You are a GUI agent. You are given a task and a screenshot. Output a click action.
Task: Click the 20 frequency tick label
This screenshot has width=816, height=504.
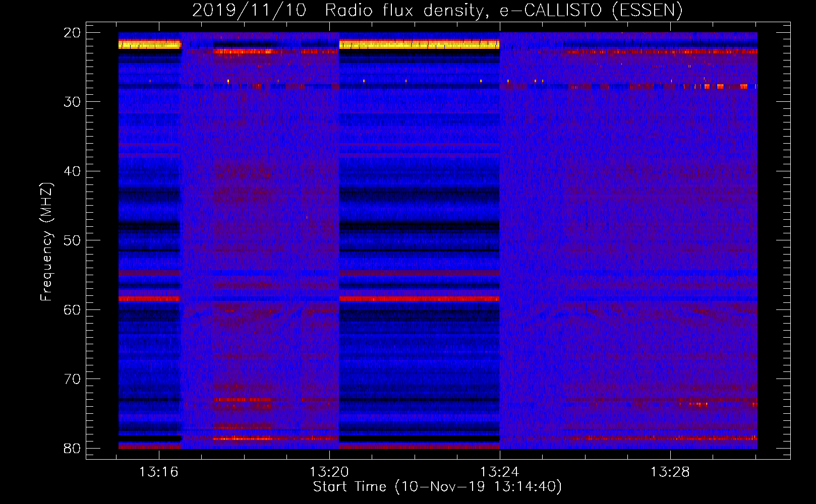point(72,33)
